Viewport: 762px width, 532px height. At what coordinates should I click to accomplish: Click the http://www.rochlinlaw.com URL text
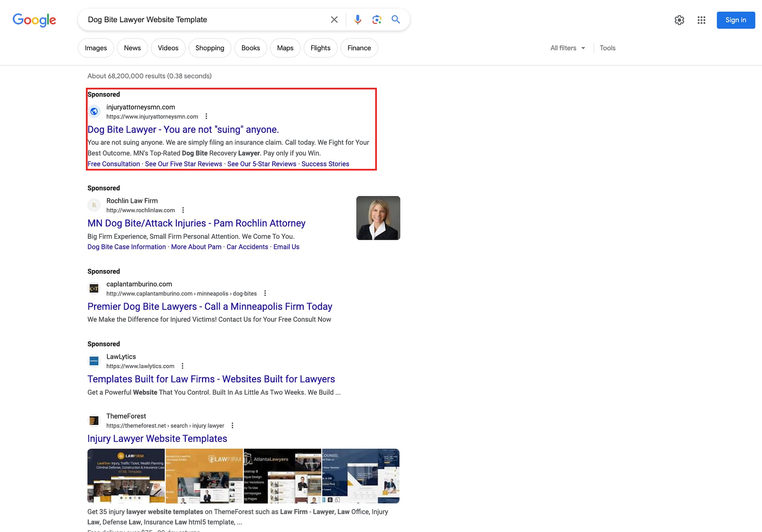(x=140, y=210)
